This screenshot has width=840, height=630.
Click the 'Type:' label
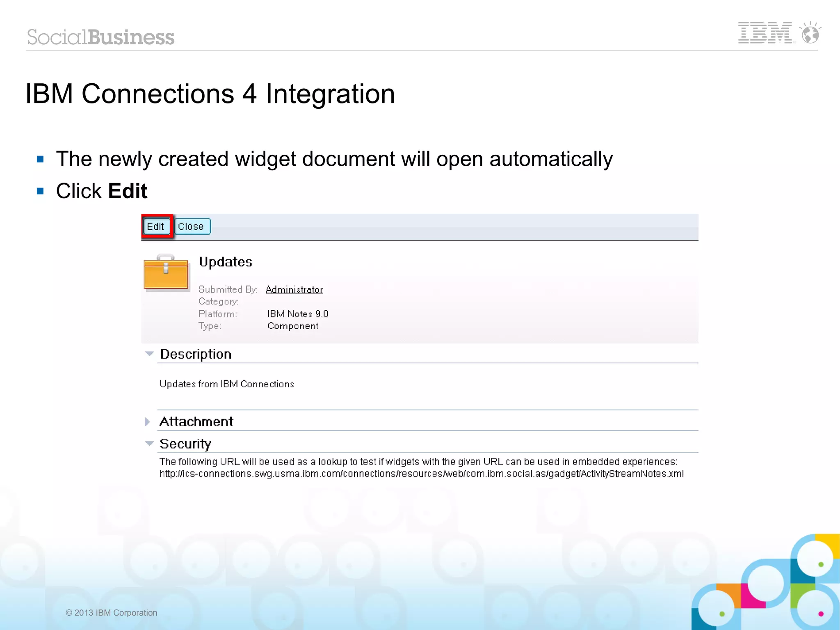click(x=210, y=326)
